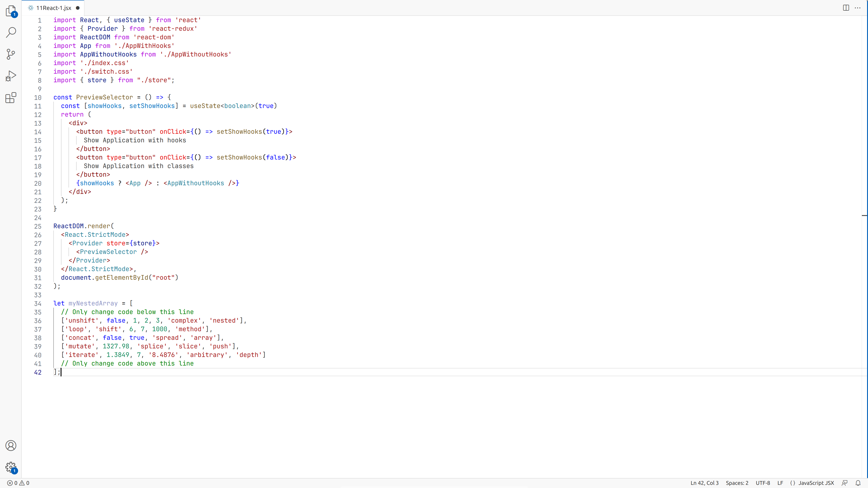
Task: Change language mode via JavaScript JSX selector
Action: [812, 483]
